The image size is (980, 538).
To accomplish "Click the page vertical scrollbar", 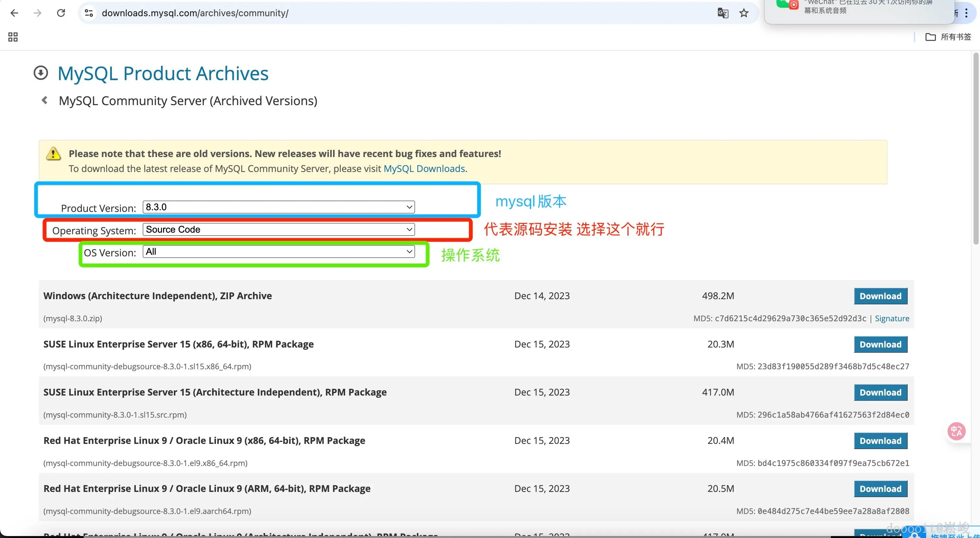I will [976, 149].
